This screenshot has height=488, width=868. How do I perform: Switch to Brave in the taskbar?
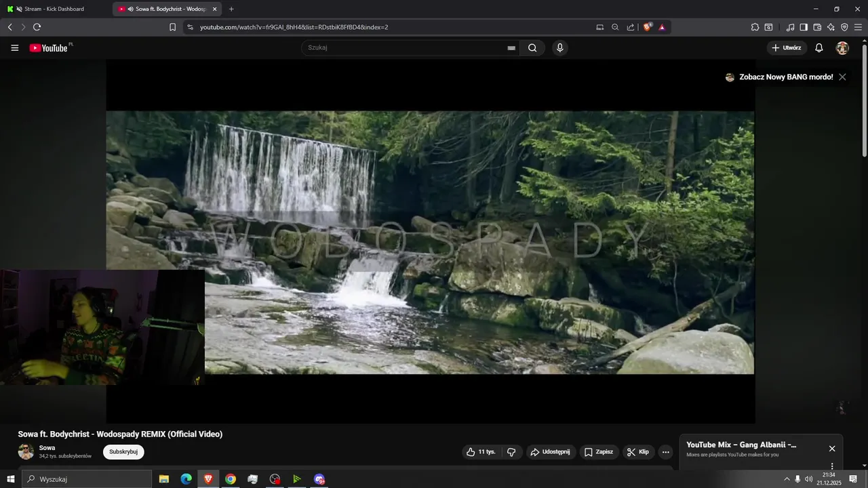[208, 479]
